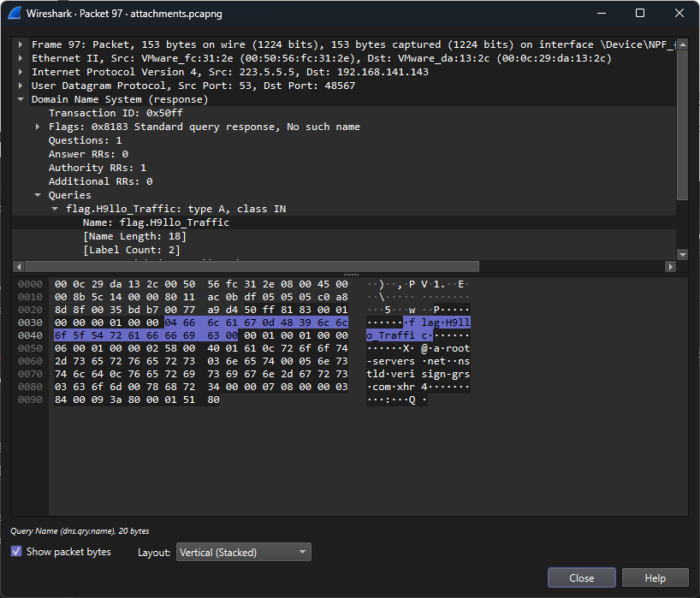Select the Answer RRs: 0 row
Image resolution: width=700 pixels, height=598 pixels.
point(344,154)
